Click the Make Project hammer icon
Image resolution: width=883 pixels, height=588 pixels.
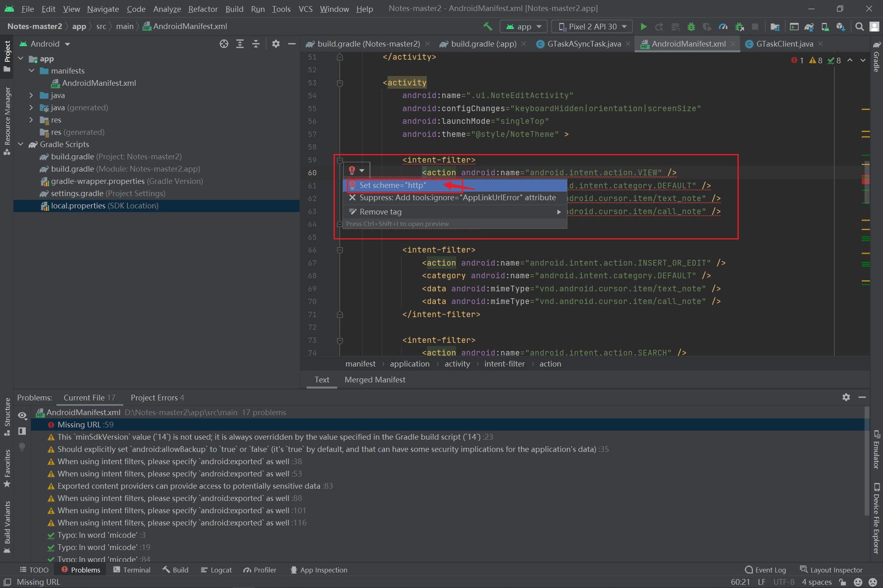(x=487, y=27)
